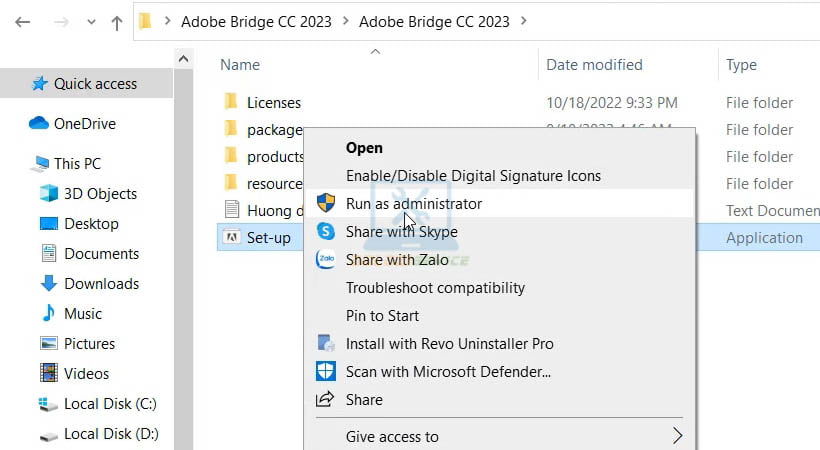
Task: Click the Name column header
Action: coord(240,65)
